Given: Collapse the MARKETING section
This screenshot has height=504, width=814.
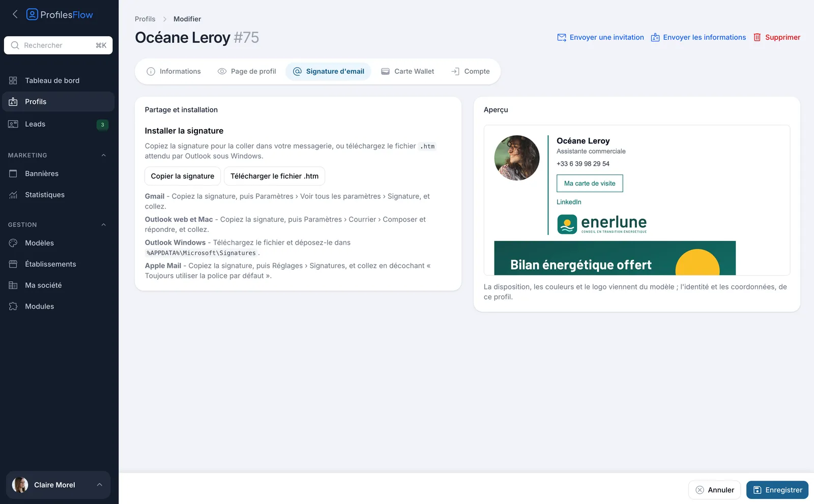Looking at the screenshot, I should coord(104,155).
